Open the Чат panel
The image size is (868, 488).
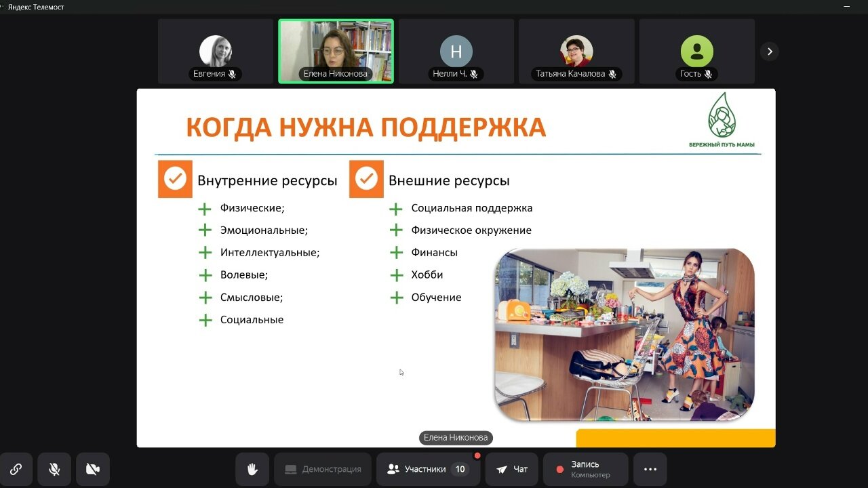click(511, 469)
